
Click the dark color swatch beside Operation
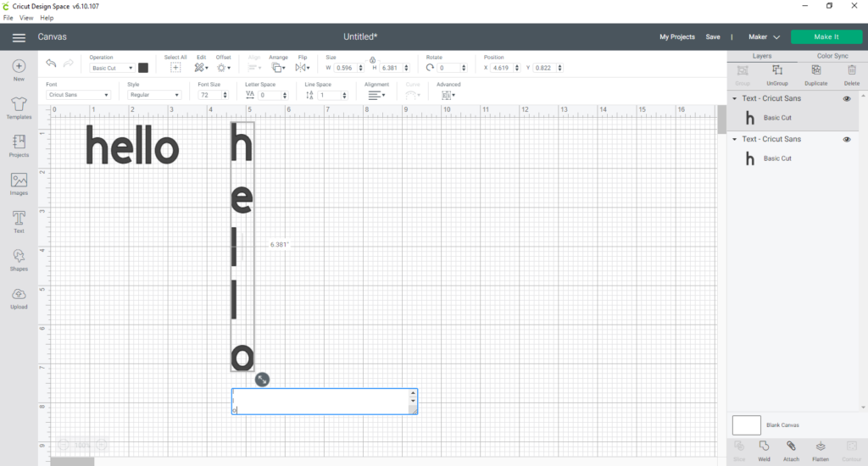coord(143,68)
